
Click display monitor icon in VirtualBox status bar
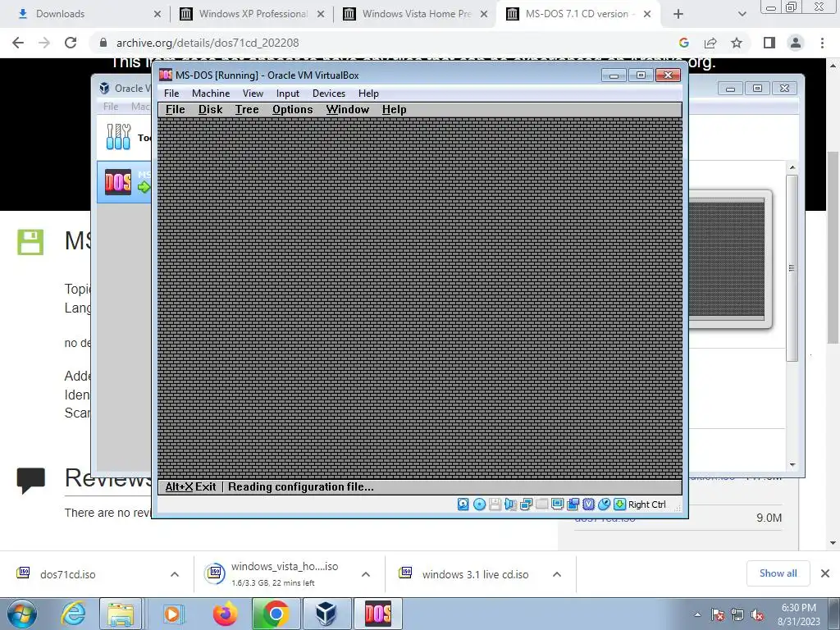tap(557, 504)
